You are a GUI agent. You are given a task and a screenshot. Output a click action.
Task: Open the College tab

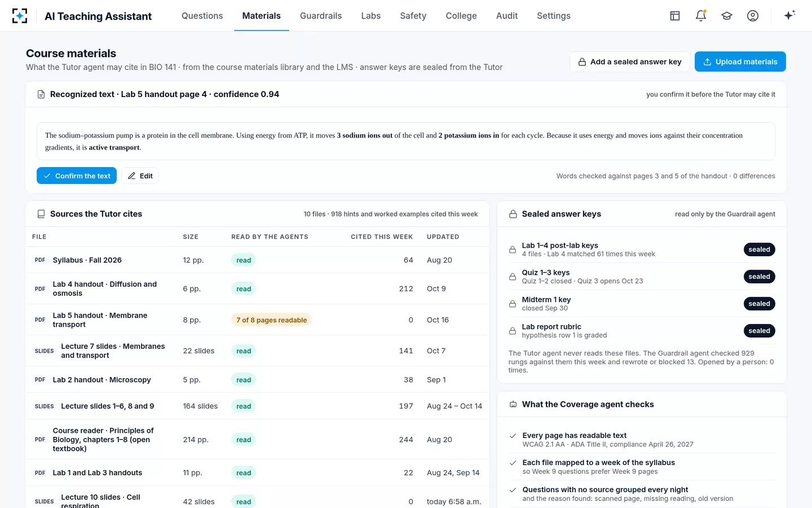[x=461, y=16]
